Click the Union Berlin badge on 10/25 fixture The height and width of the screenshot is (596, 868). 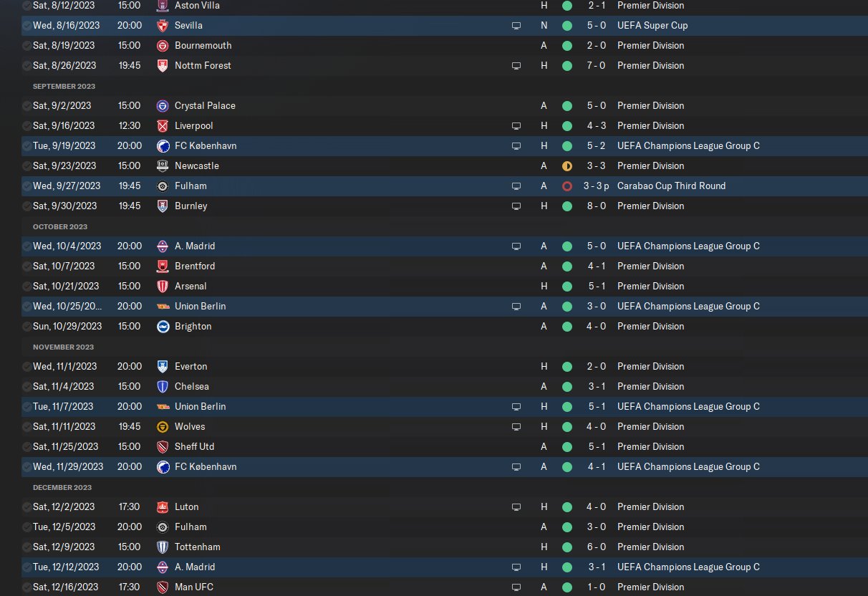point(163,306)
